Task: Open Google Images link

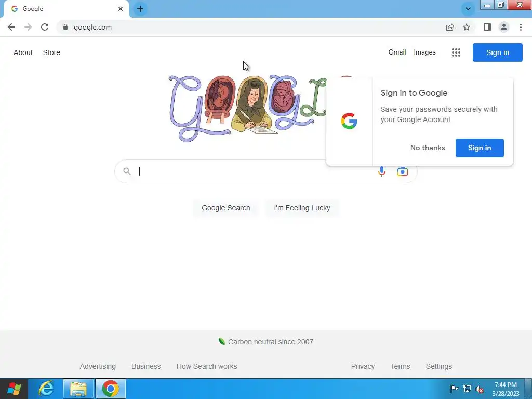Action: point(424,52)
